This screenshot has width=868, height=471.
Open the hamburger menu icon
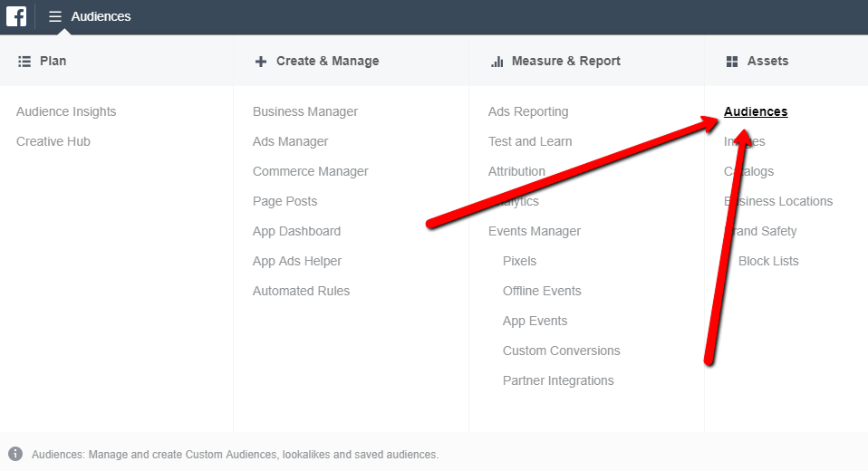54,16
